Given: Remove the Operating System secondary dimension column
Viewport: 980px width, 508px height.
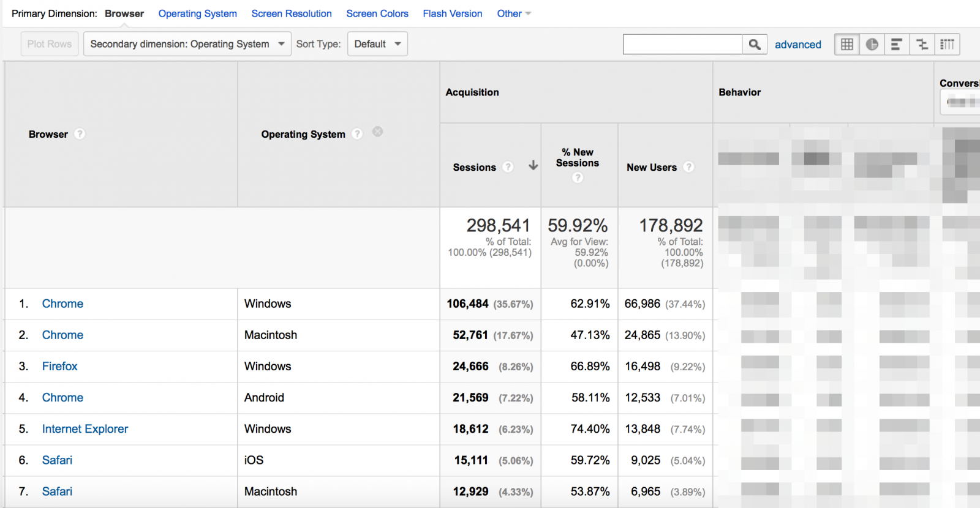Looking at the screenshot, I should click(378, 132).
